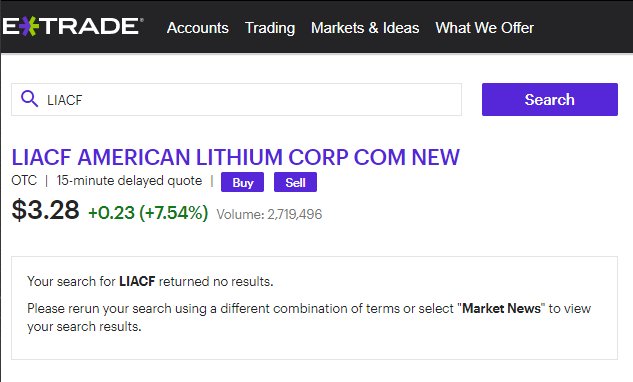Open the What We Offer menu

[x=484, y=28]
